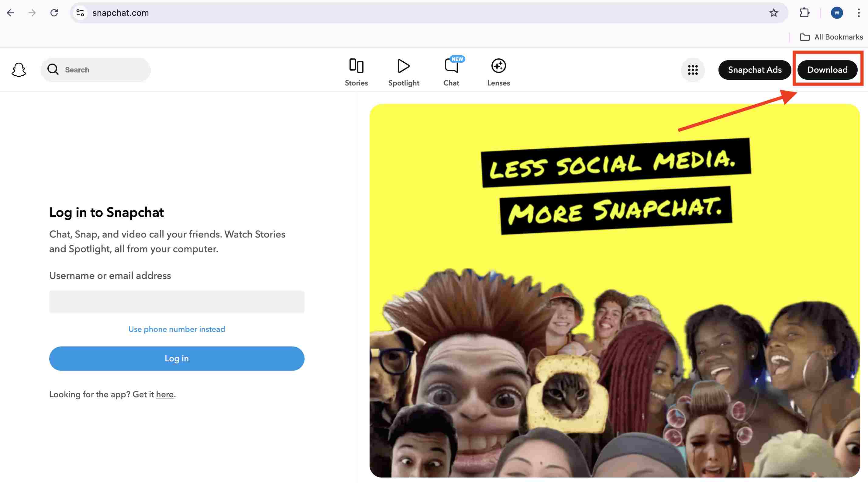
Task: Open Chrome three-dot menu
Action: pos(859,13)
